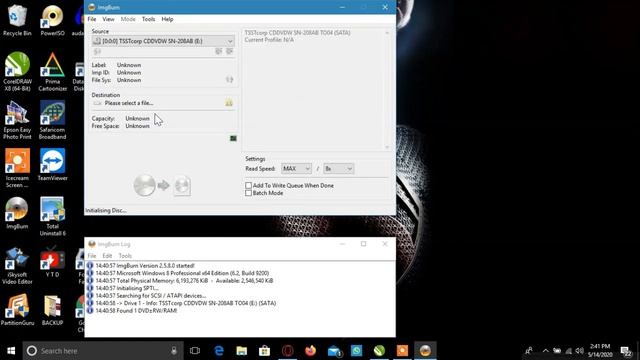
Task: Open PartitionGuru desktop shortcut
Action: point(17,310)
